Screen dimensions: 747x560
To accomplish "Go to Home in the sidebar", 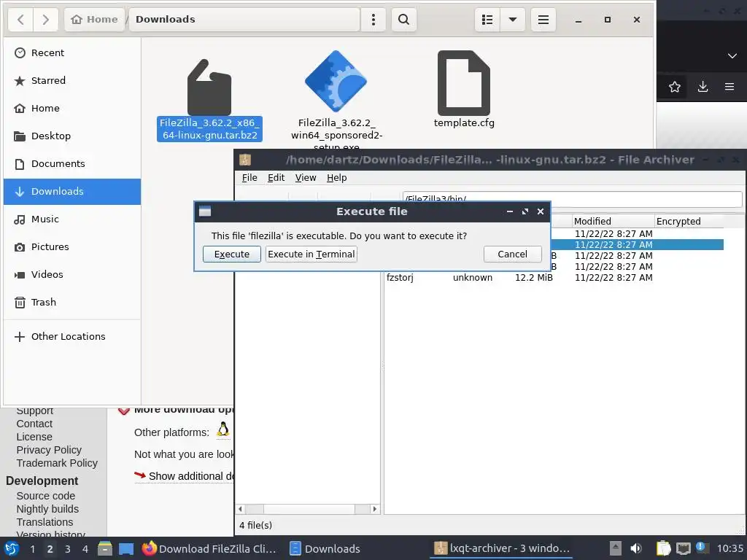I will pos(72,108).
